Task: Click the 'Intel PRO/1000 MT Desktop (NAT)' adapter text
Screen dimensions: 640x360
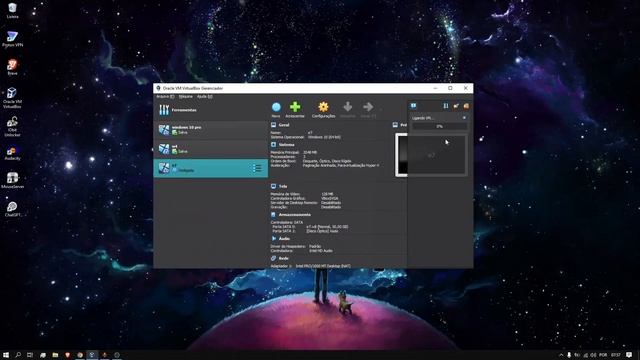Action: coord(323,266)
